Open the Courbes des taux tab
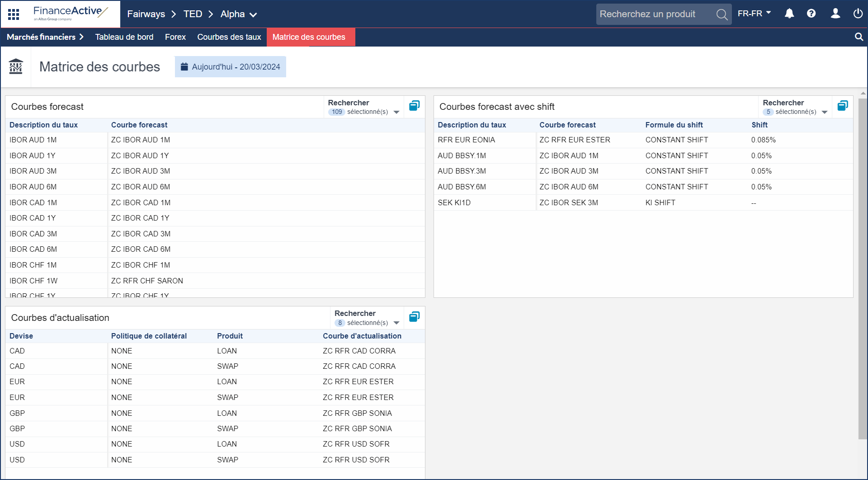 (229, 37)
